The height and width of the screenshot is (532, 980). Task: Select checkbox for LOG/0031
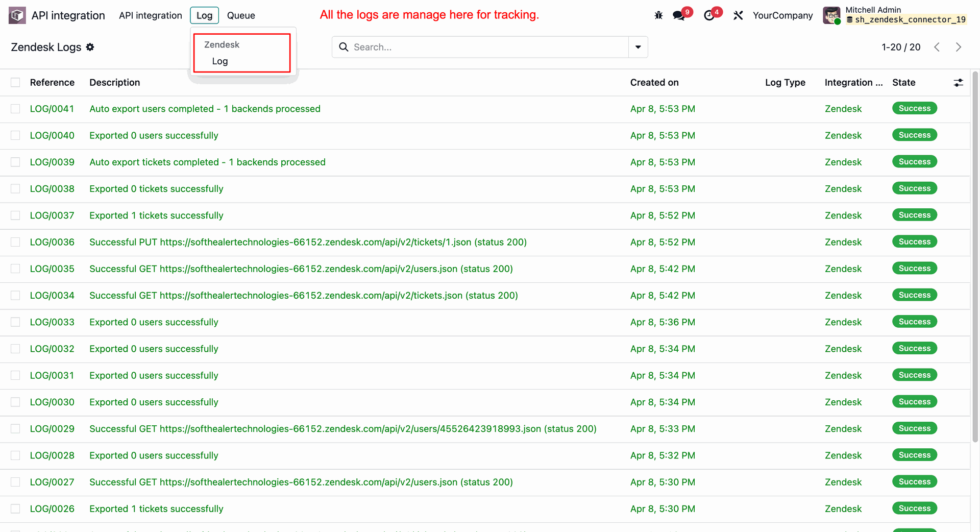15,375
